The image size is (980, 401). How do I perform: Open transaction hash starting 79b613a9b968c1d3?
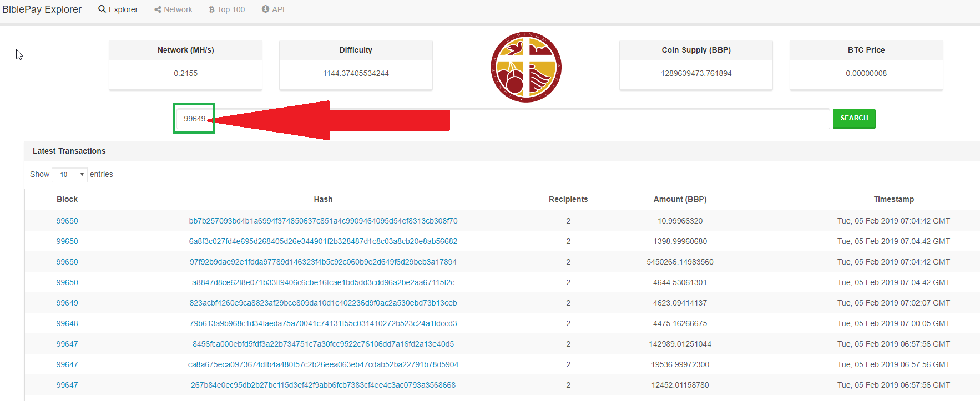pyautogui.click(x=323, y=323)
